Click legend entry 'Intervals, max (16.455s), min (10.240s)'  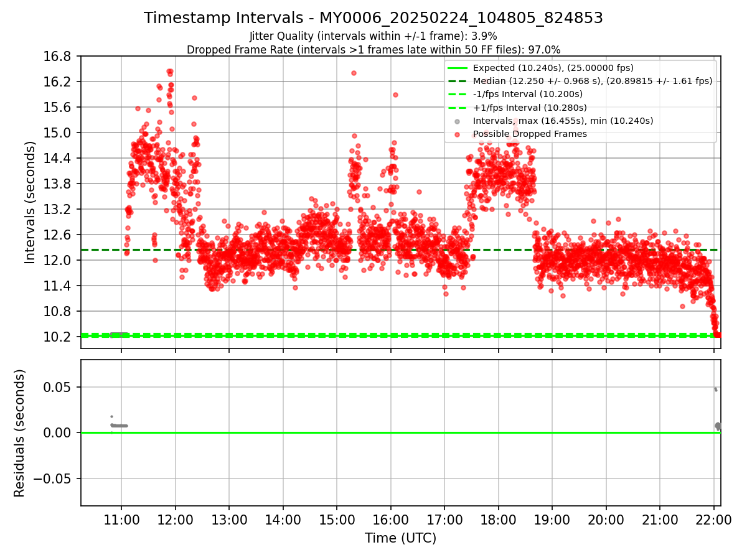(x=563, y=121)
